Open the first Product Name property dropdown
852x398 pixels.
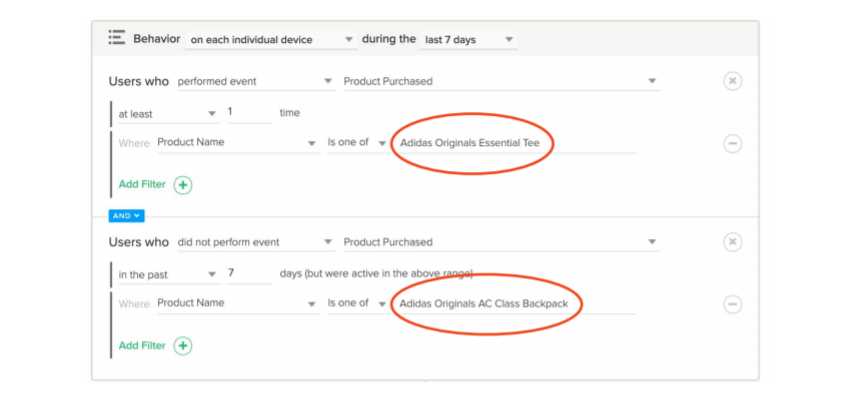[x=238, y=143]
